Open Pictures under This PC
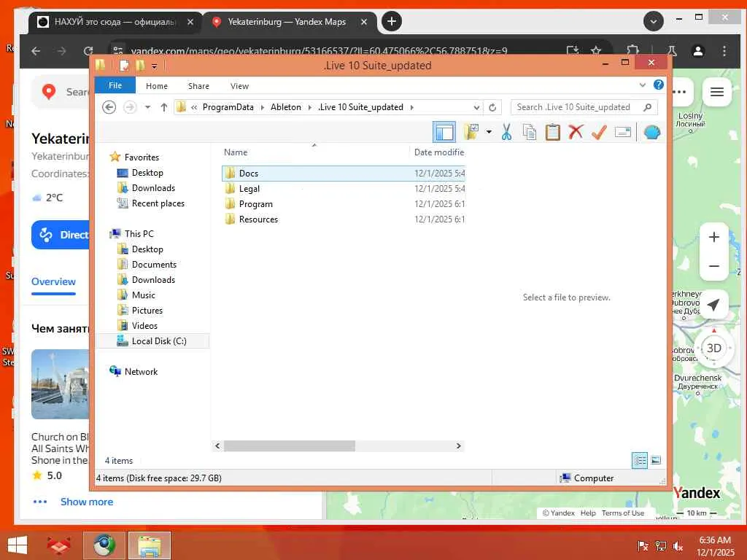 (147, 311)
